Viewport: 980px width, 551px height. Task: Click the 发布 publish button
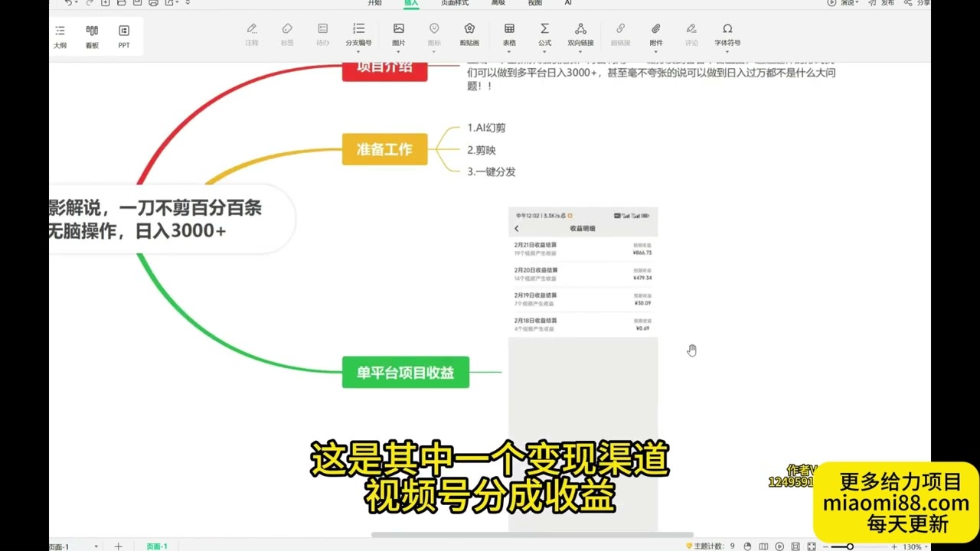pyautogui.click(x=881, y=3)
